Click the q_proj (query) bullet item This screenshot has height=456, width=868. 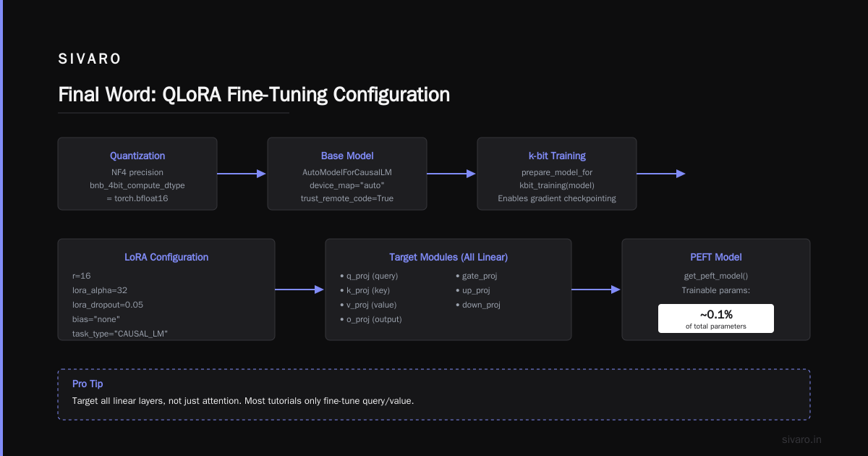[369, 276]
